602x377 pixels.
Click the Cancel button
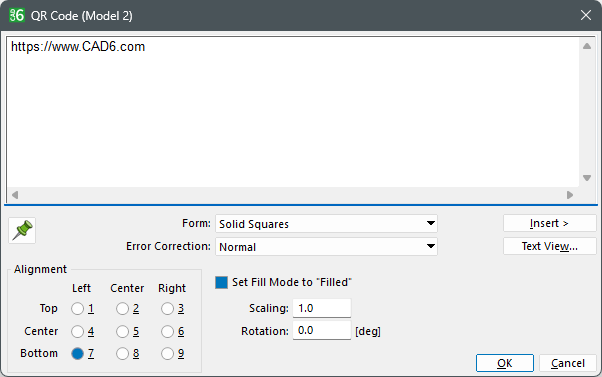point(568,363)
